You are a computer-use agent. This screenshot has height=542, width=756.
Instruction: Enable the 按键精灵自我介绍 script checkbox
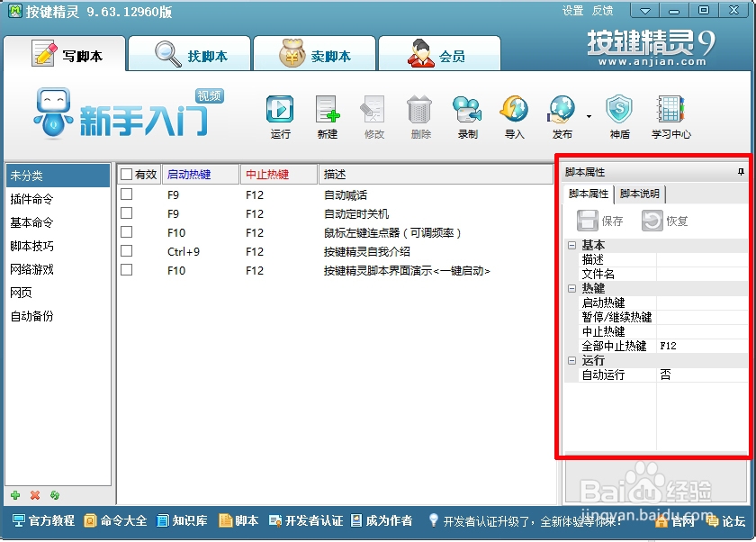click(x=126, y=251)
